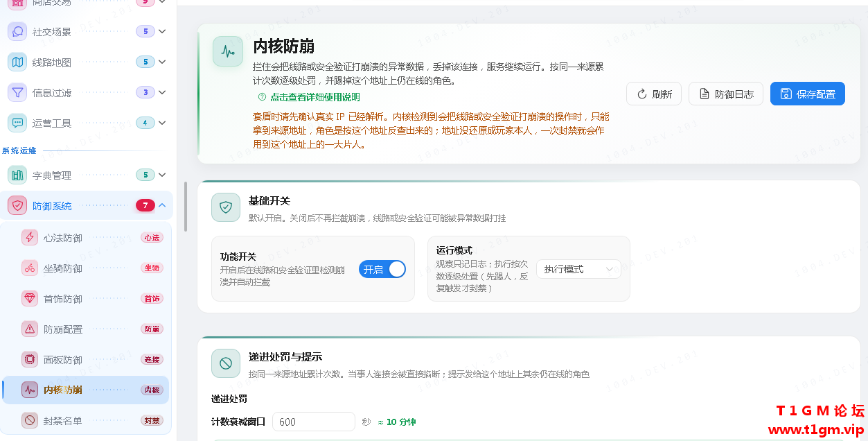868x441 pixels.
Task: Click the 线路地图 count badge 5
Action: point(145,62)
